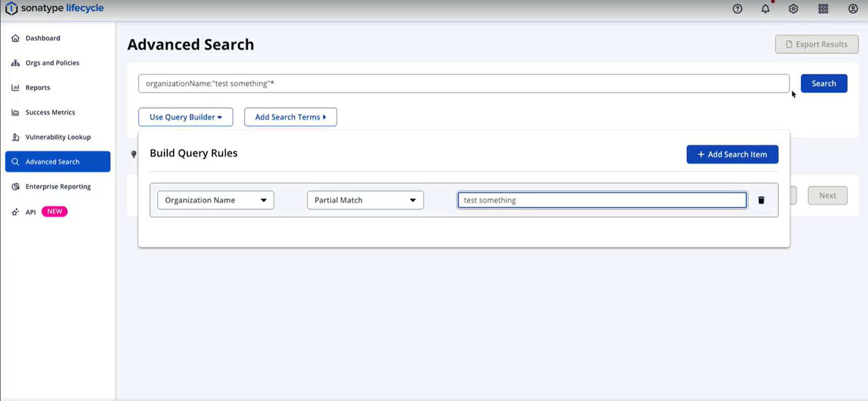Click the Sonatype Lifecycle logo

(54, 9)
